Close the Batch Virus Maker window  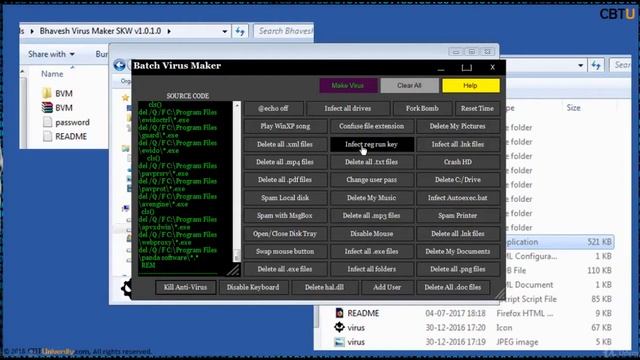pyautogui.click(x=493, y=67)
